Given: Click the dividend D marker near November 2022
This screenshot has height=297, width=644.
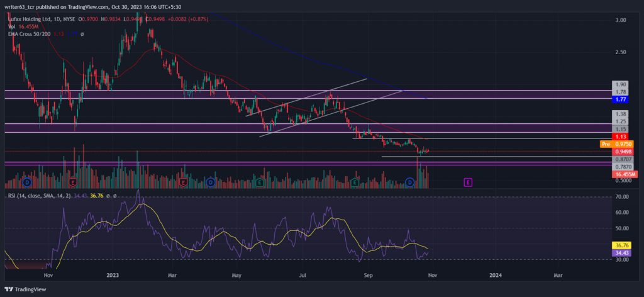Looking at the screenshot, I should pyautogui.click(x=28, y=182).
